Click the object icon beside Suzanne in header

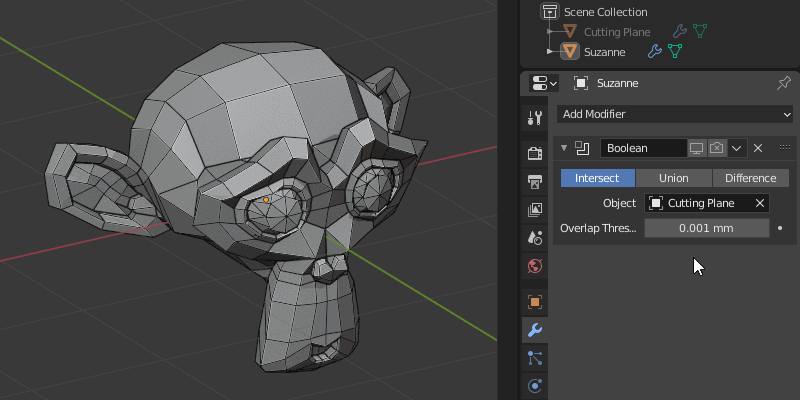click(581, 83)
